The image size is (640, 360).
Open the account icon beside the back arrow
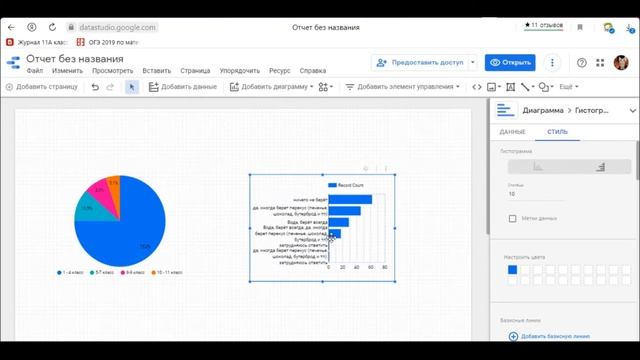pyautogui.click(x=31, y=27)
